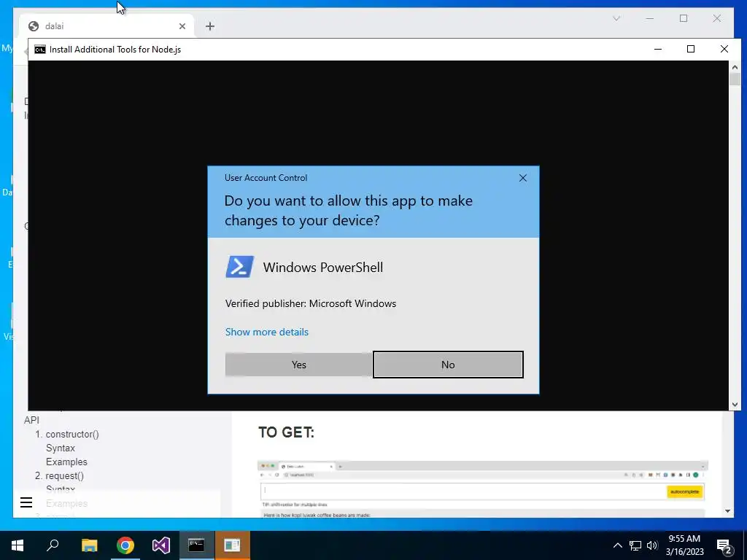
Task: Click the Windows PowerShell icon in the dialog
Action: [239, 267]
